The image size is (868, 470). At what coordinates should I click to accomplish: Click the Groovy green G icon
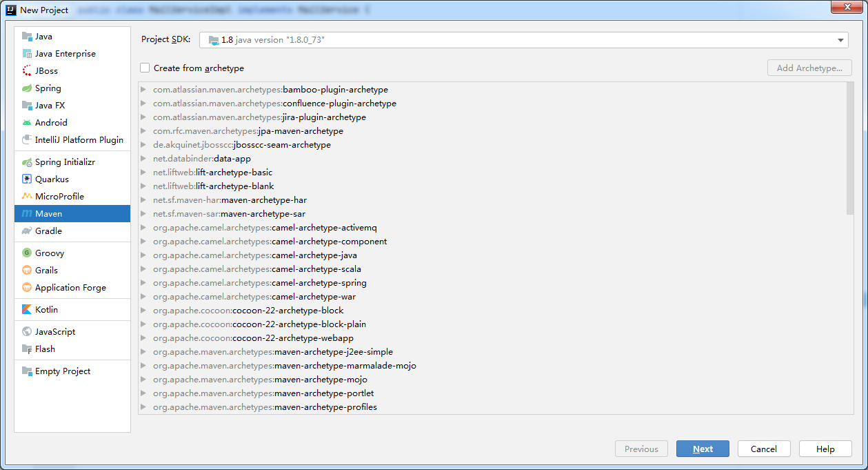click(x=27, y=253)
